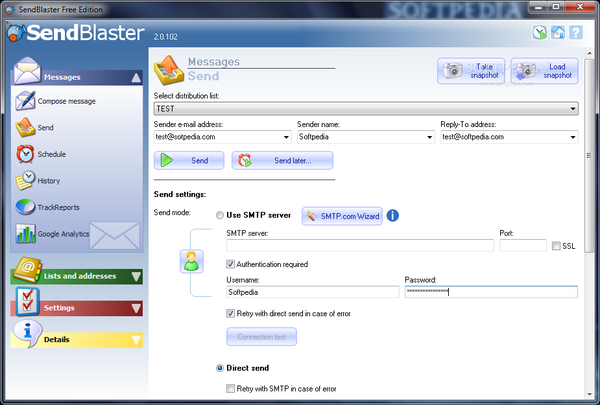Click the vertical scrollbar thumb
The image size is (600, 405).
pyautogui.click(x=589, y=155)
